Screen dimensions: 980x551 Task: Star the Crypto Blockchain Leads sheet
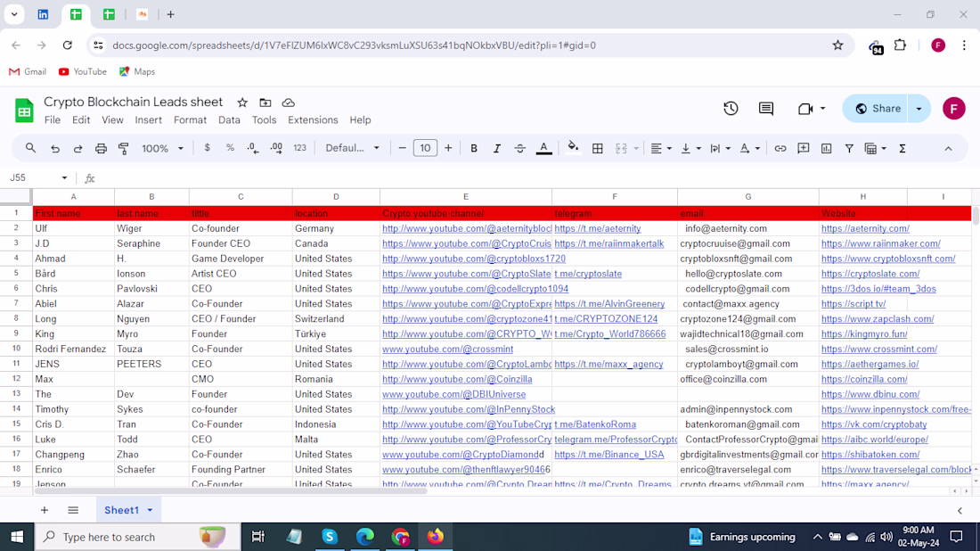[x=242, y=103]
